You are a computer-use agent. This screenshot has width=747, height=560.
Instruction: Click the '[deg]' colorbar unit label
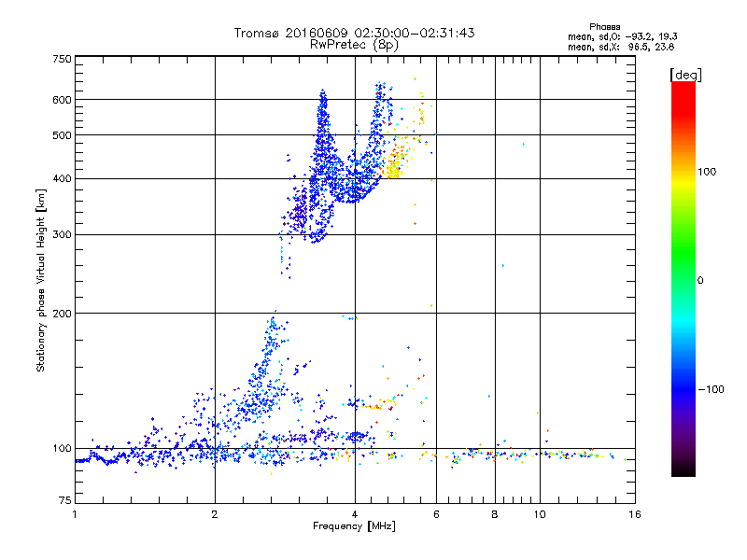coord(685,75)
